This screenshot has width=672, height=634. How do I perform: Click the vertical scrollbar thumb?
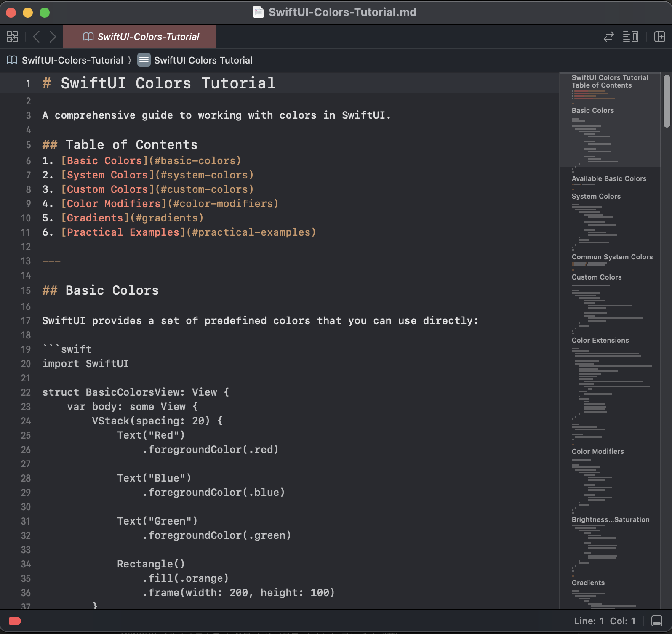[667, 101]
